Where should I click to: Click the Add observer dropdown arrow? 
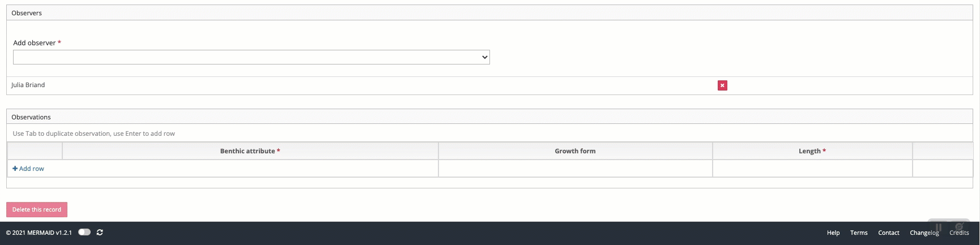coord(484,57)
